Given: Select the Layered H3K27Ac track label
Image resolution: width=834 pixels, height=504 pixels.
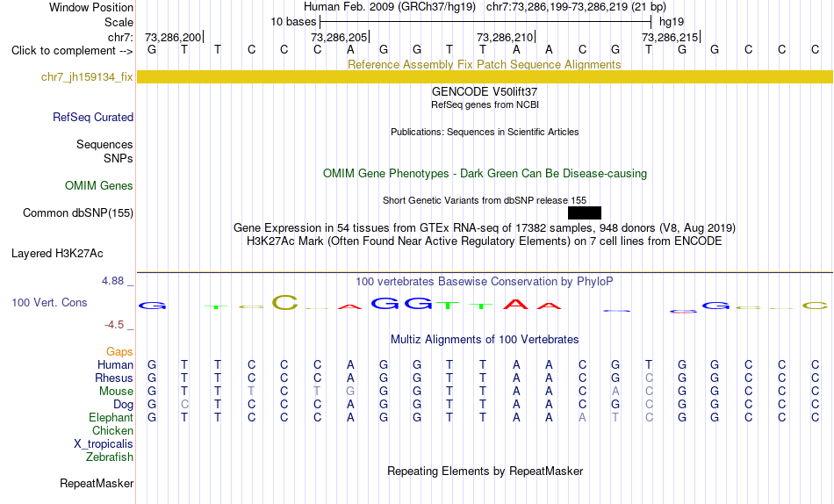Looking at the screenshot, I should click(57, 254).
